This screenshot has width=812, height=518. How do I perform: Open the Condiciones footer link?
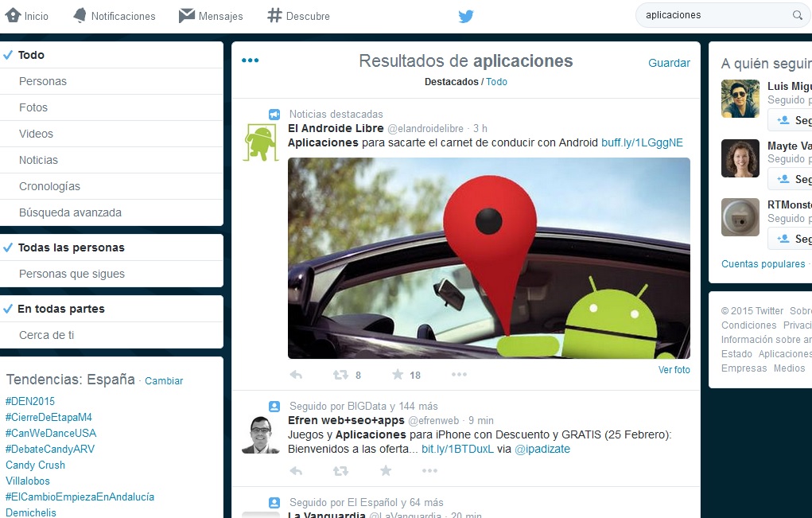pos(749,325)
